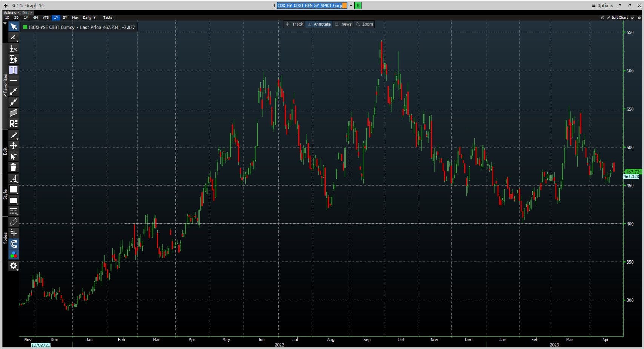Select the move annotation cross-arrows tool
This screenshot has width=644, height=349.
point(13,146)
